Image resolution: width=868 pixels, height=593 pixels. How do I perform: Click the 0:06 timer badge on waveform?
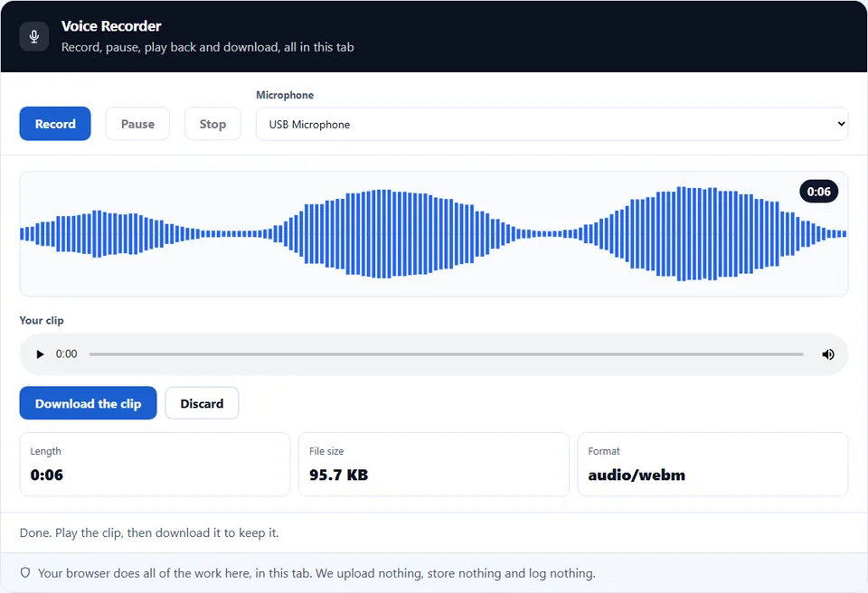tap(819, 192)
